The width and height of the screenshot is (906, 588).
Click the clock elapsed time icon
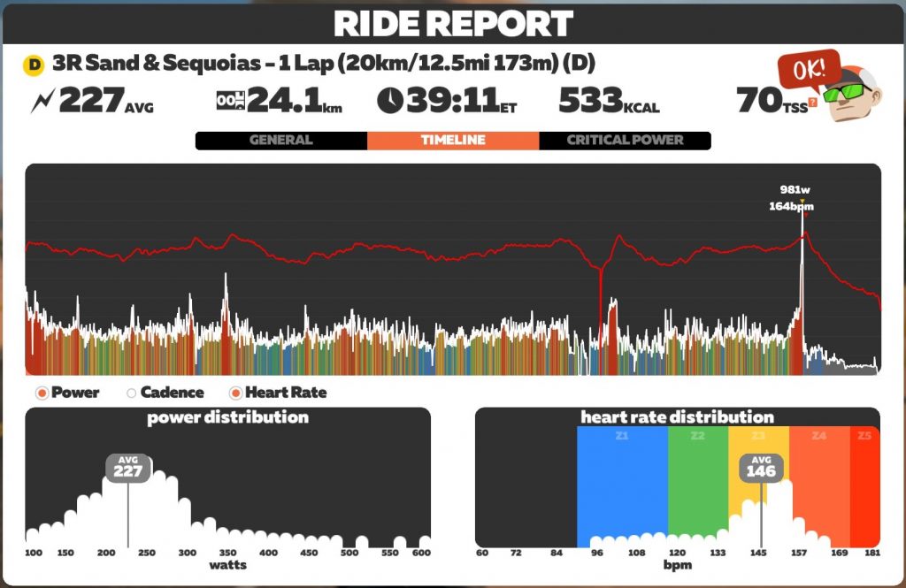pos(390,101)
